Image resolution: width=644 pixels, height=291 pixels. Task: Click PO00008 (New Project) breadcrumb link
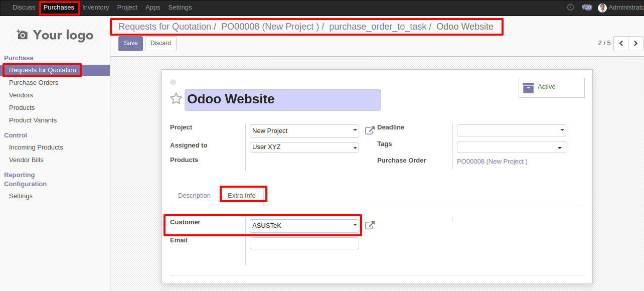point(270,27)
